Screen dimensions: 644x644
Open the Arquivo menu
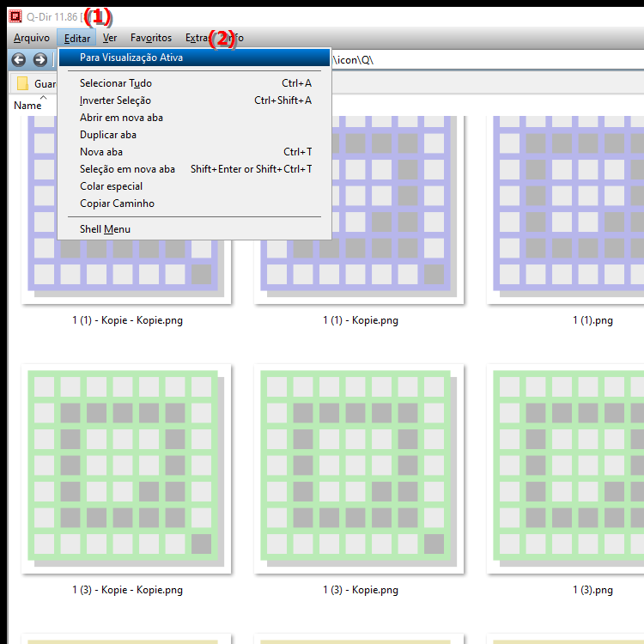click(x=32, y=38)
